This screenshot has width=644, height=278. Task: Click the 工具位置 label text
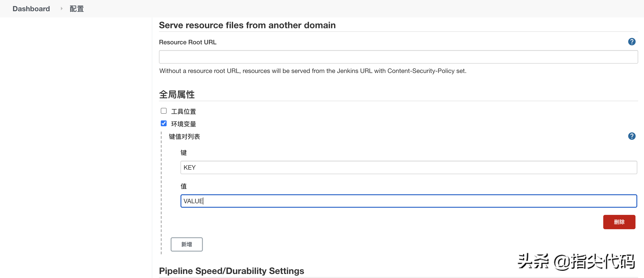pyautogui.click(x=183, y=111)
